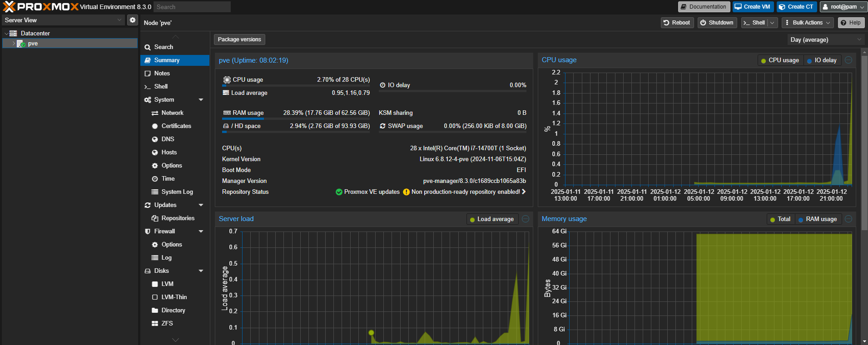This screenshot has width=868, height=345.
Task: Click the Create CT button
Action: pos(796,7)
